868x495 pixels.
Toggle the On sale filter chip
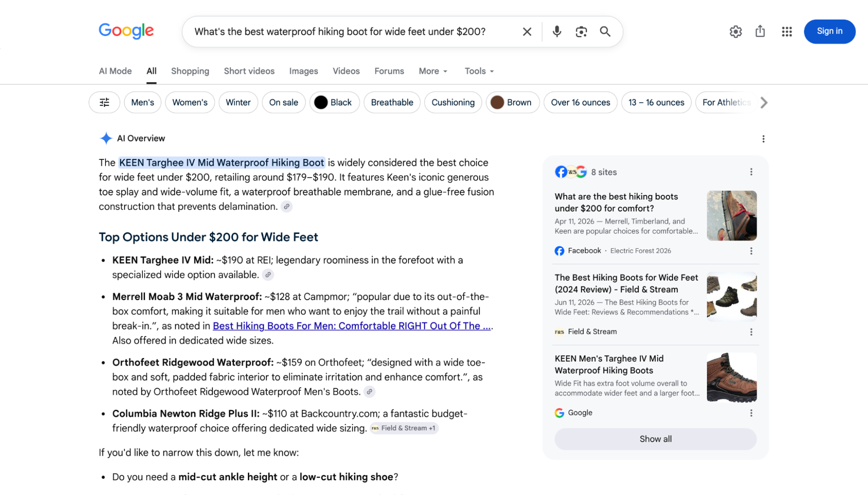click(x=284, y=102)
